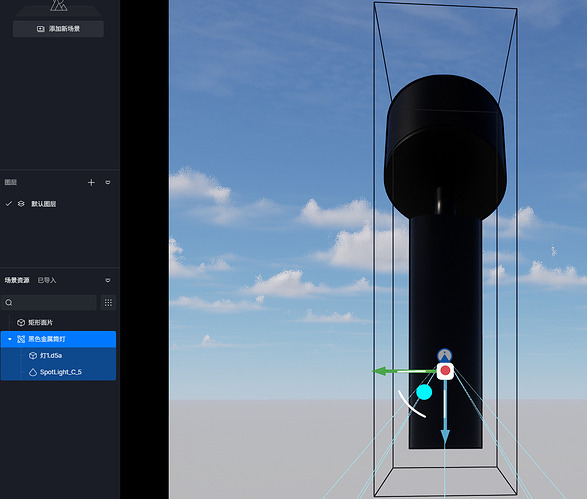
Task: Switch to 已导入 tab
Action: (x=47, y=280)
